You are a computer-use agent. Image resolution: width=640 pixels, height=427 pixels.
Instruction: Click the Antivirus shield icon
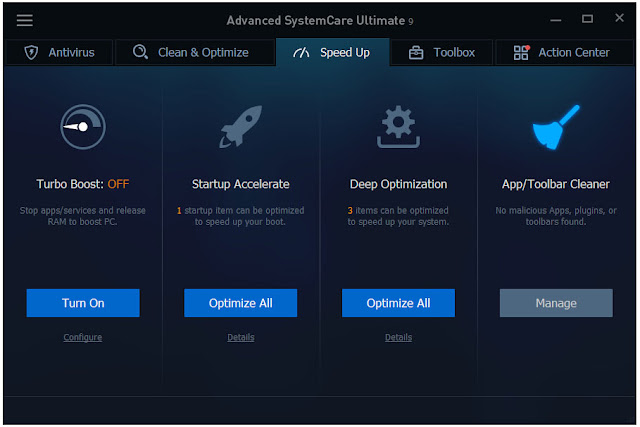pyautogui.click(x=31, y=52)
